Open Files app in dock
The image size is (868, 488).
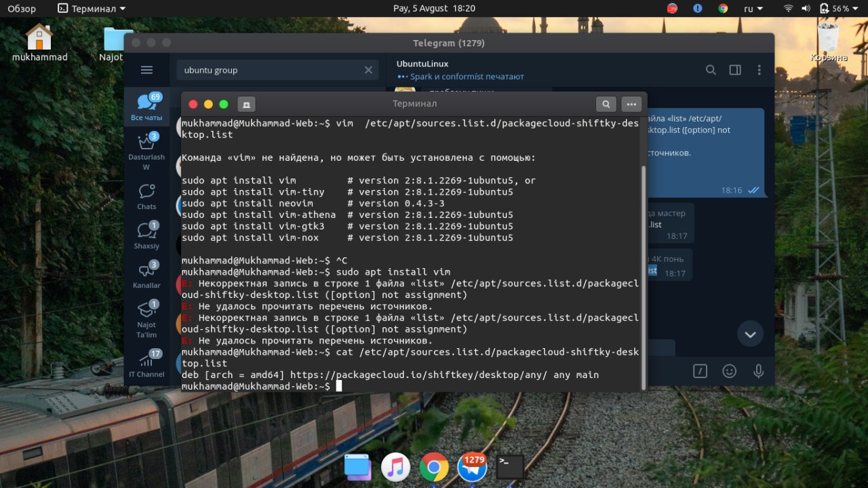(x=357, y=467)
